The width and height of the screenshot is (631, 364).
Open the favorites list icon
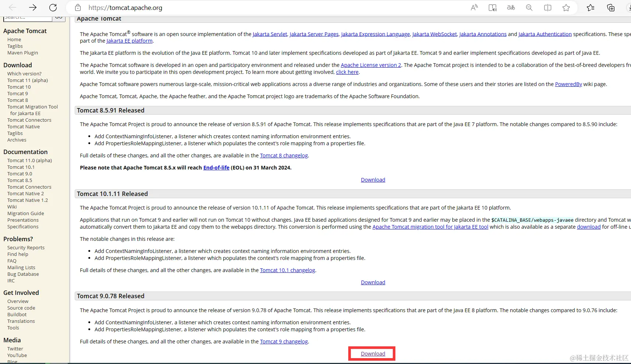point(591,7)
